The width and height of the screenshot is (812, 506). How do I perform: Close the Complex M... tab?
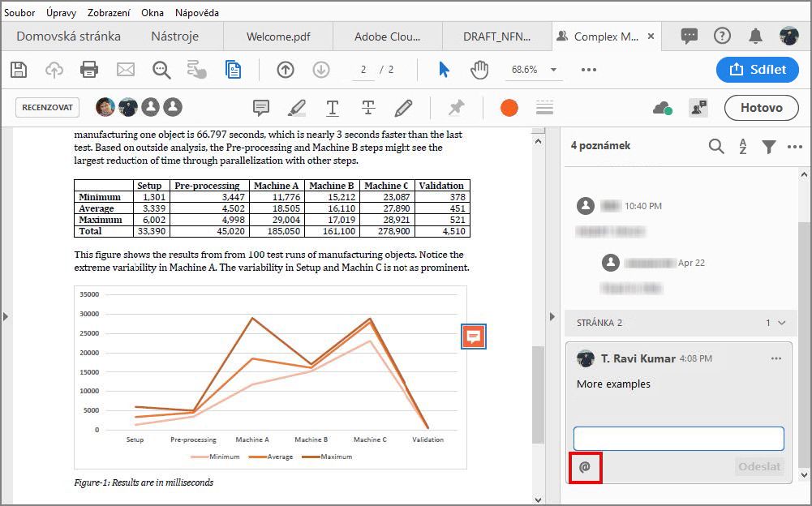click(x=651, y=36)
